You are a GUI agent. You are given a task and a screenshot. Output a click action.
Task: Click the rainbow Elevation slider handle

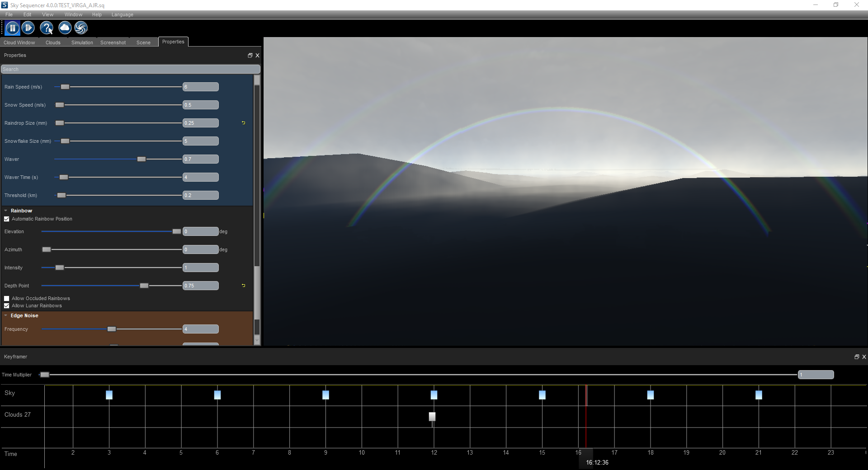click(177, 231)
